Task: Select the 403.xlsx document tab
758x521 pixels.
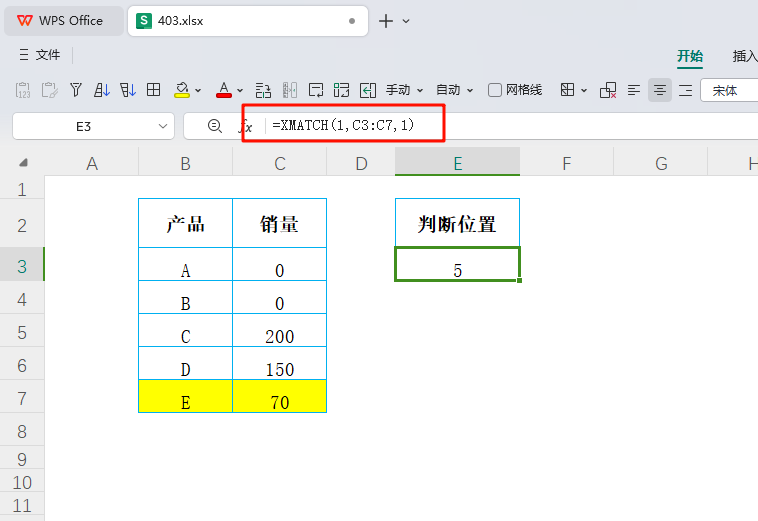Action: click(248, 21)
